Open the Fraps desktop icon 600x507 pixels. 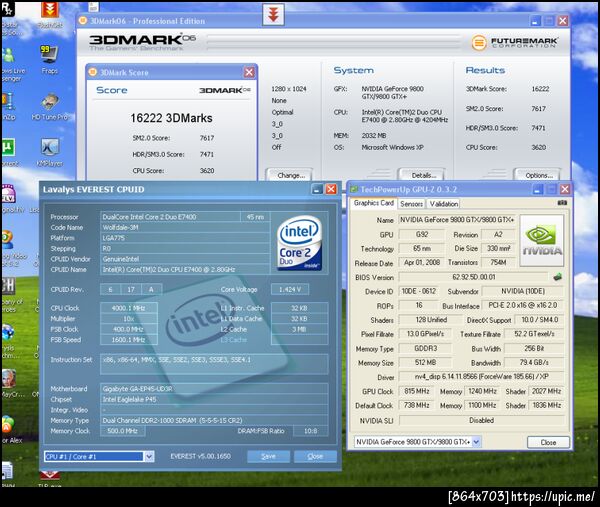tap(49, 59)
